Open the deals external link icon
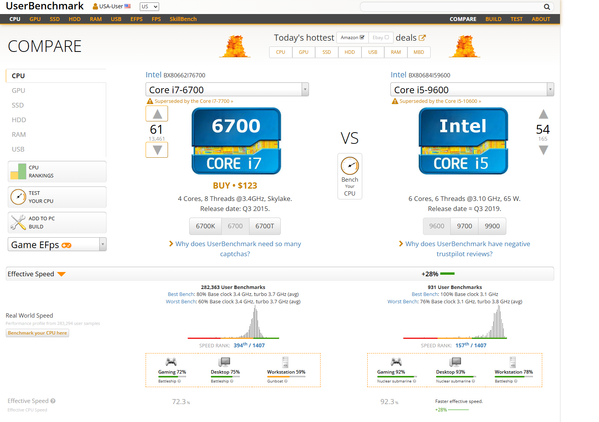599x422 pixels. pyautogui.click(x=422, y=38)
